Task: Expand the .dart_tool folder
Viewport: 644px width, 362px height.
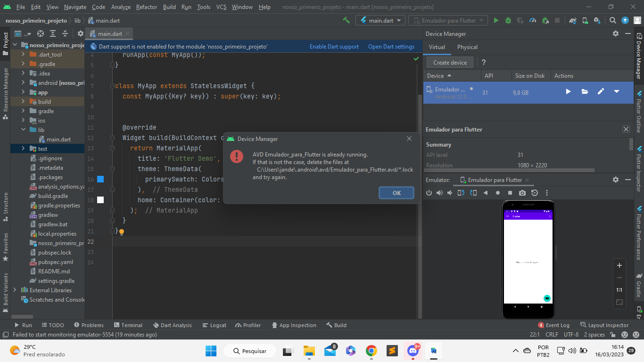Action: tap(24, 54)
